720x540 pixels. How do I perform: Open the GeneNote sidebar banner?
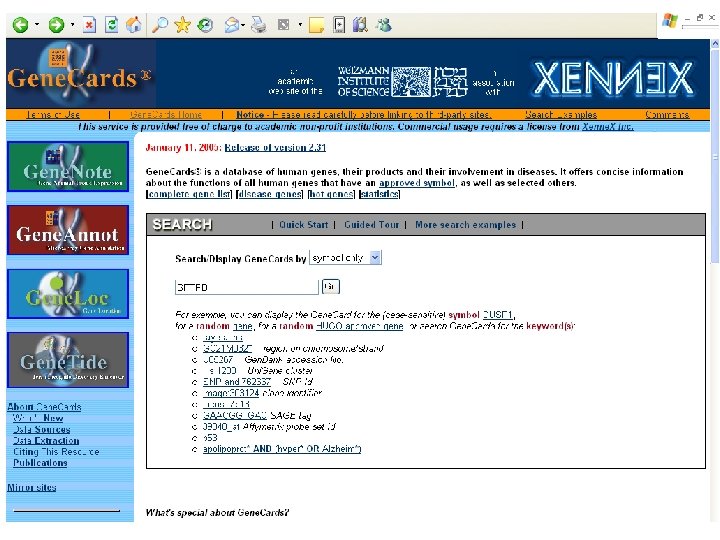pos(68,166)
